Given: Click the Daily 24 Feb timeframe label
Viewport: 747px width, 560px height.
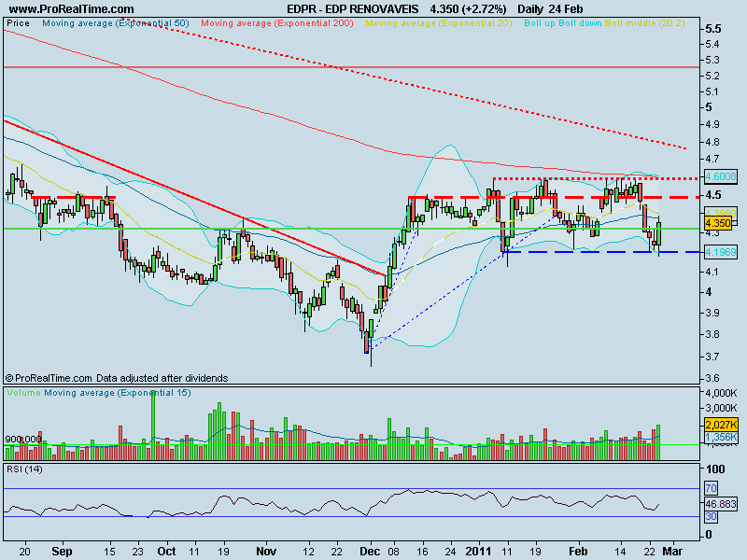Looking at the screenshot, I should [550, 9].
